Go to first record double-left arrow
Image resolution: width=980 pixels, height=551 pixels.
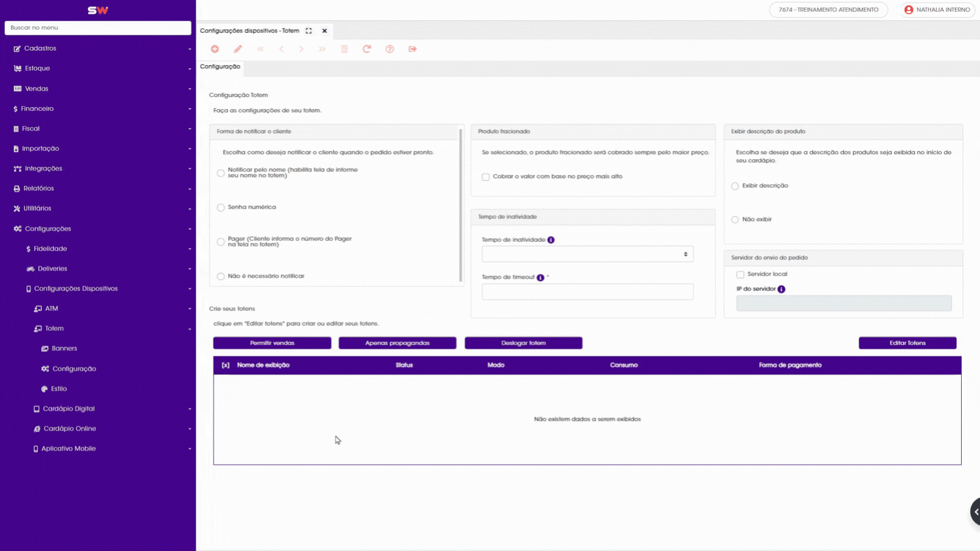point(260,49)
